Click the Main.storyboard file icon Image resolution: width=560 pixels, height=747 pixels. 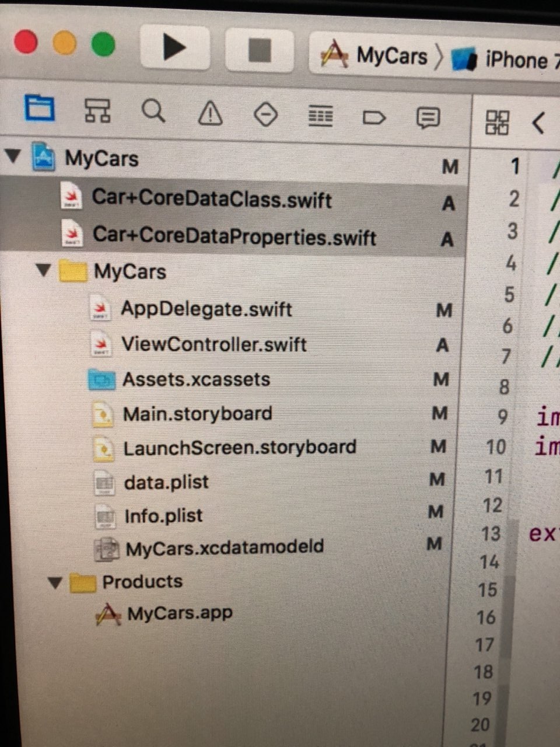(103, 415)
